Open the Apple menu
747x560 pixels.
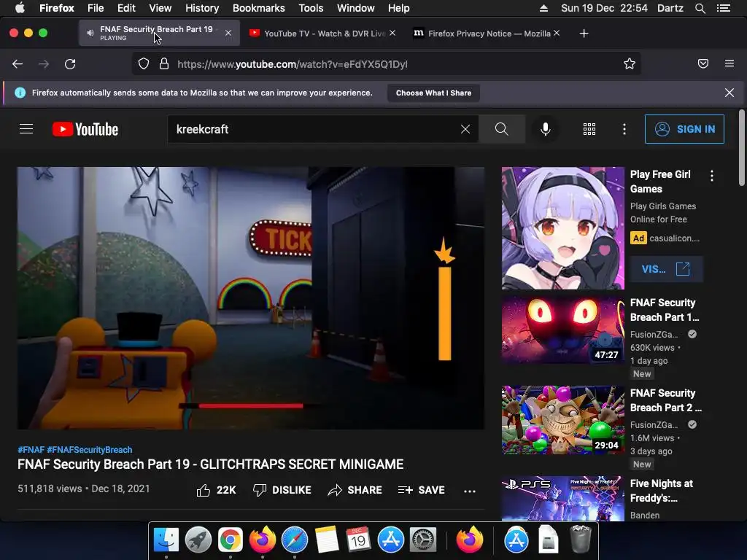[20, 8]
